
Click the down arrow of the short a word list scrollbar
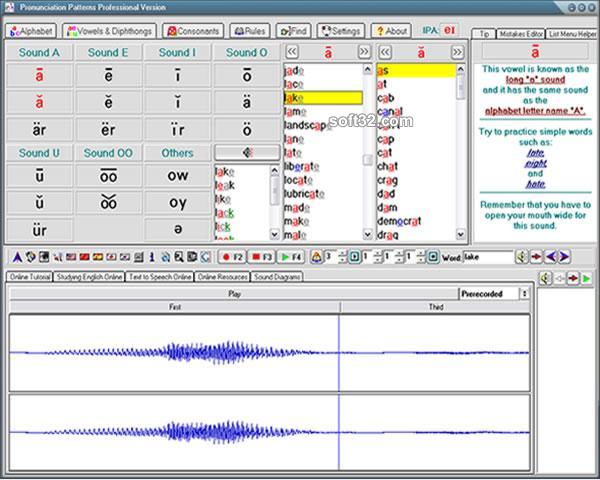(461, 233)
